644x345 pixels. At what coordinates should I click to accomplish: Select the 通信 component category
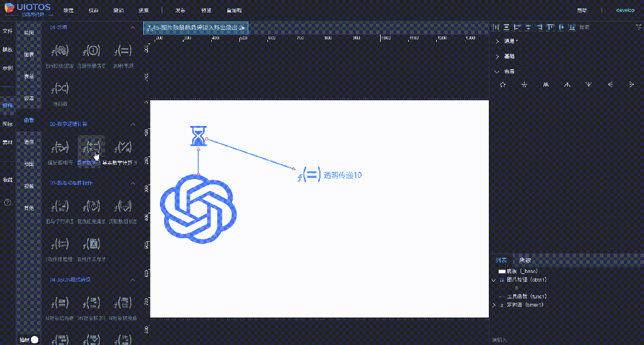point(29,142)
